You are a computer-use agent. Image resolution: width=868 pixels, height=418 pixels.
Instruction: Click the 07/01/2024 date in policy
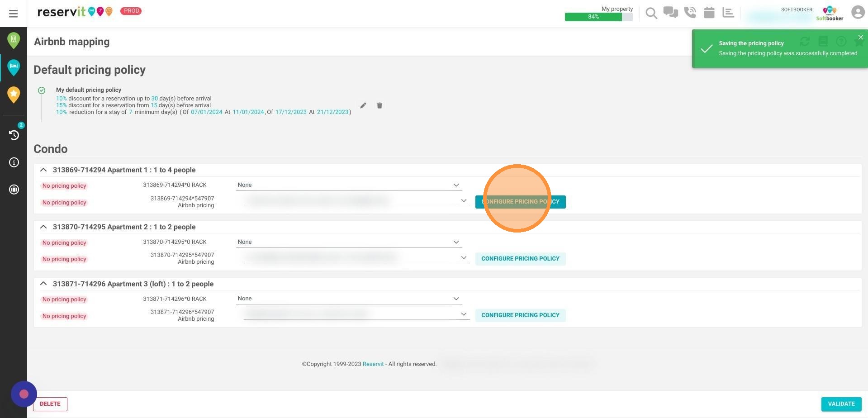pyautogui.click(x=207, y=112)
